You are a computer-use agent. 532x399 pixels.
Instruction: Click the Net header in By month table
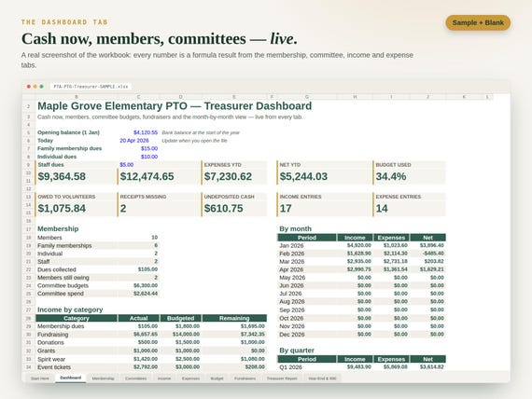[427, 238]
